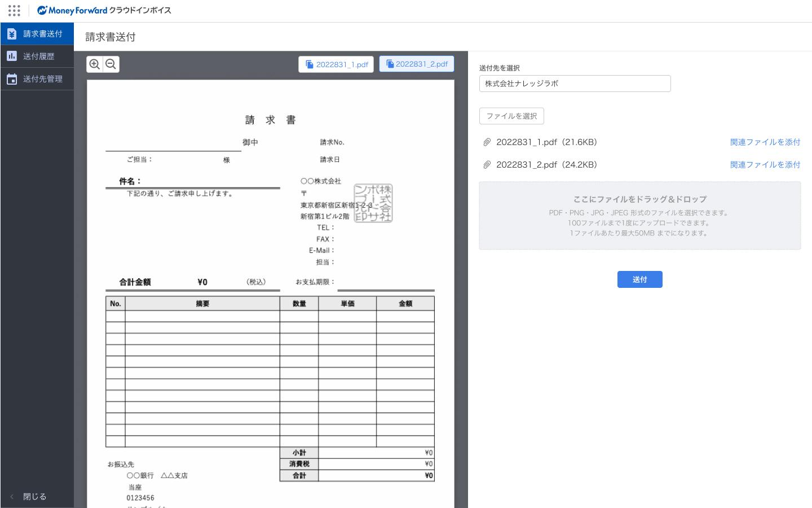The image size is (812, 508).
Task: Click the collapse chevron beside 閉じる
Action: [12, 497]
